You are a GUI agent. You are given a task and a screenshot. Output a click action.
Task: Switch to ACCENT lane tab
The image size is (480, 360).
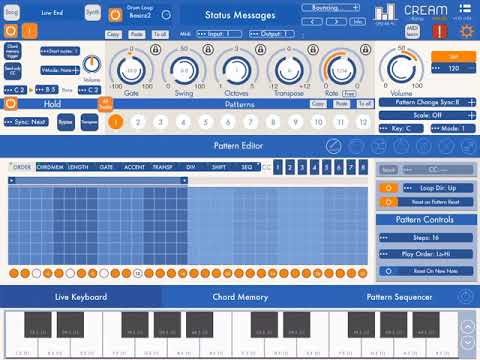click(x=134, y=167)
